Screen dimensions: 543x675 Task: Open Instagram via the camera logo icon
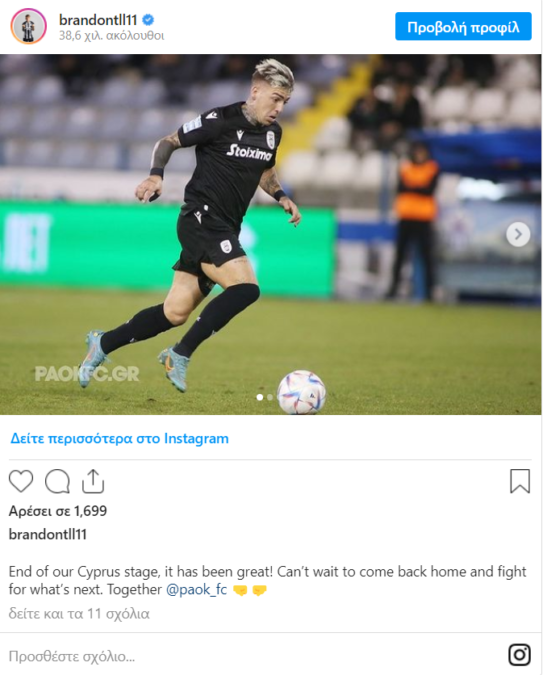pyautogui.click(x=519, y=655)
